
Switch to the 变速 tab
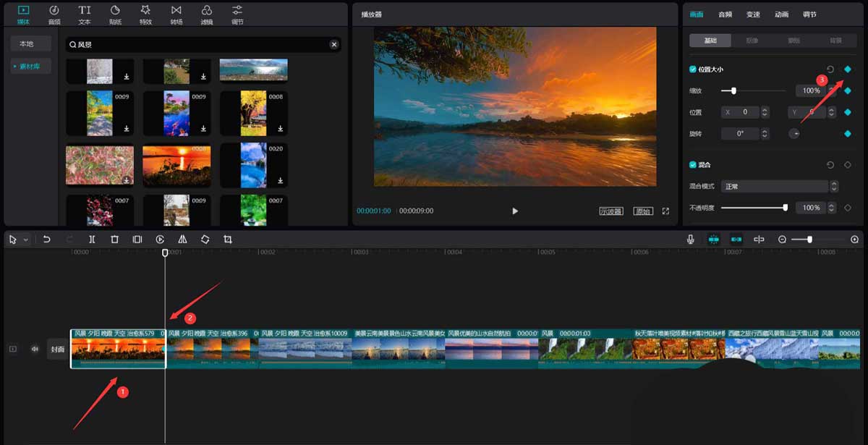tap(753, 14)
